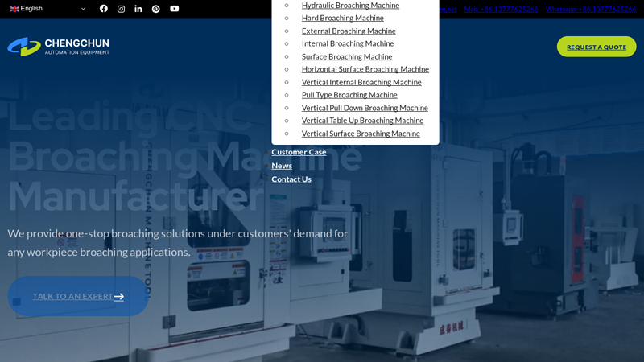Click the Mob: +86 13777625266 link
The image size is (644, 362).
(x=501, y=9)
